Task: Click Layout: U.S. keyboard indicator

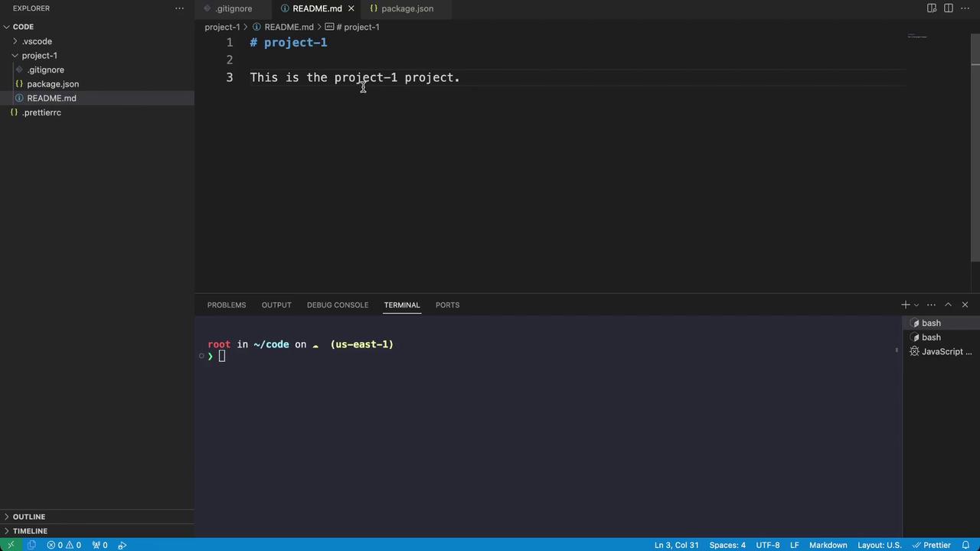Action: coord(879,545)
